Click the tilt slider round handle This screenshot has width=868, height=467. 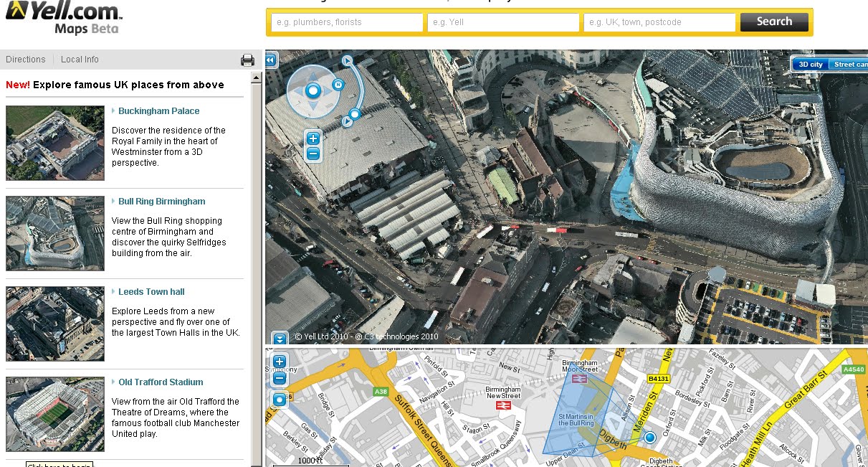[x=354, y=114]
